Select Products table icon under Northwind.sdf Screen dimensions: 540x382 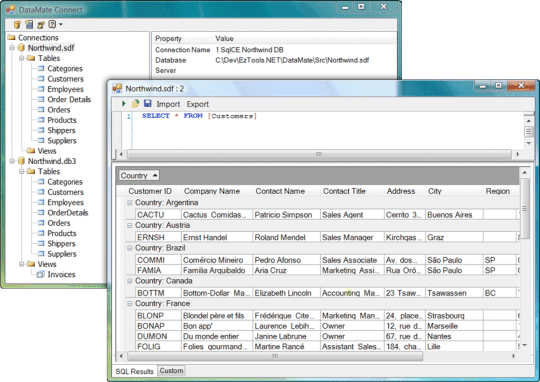click(41, 120)
